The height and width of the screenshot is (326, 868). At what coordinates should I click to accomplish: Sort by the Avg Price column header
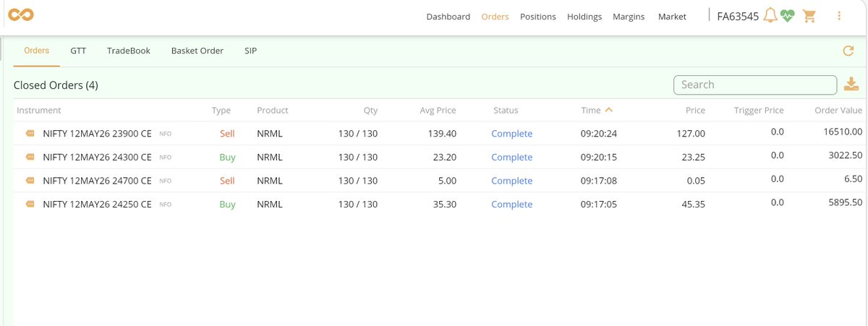(x=438, y=110)
